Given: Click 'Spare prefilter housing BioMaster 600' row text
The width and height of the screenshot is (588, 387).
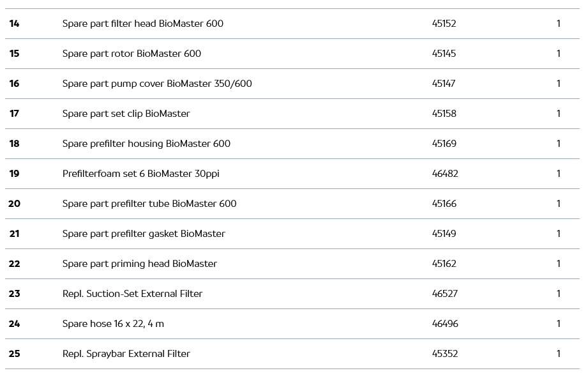Looking at the screenshot, I should [x=146, y=144].
